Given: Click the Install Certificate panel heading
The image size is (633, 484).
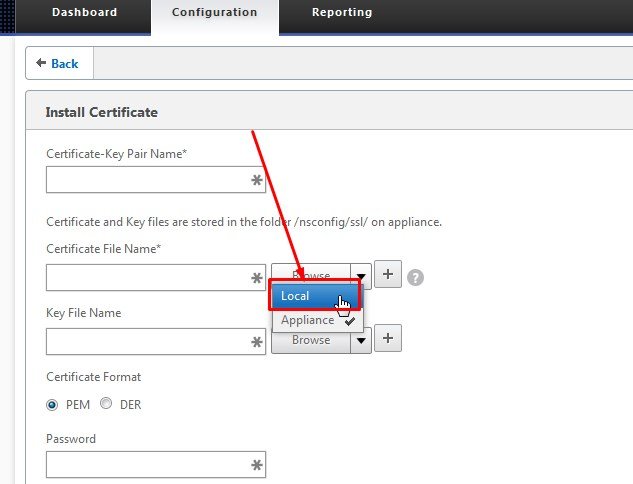Looking at the screenshot, I should point(101,113).
